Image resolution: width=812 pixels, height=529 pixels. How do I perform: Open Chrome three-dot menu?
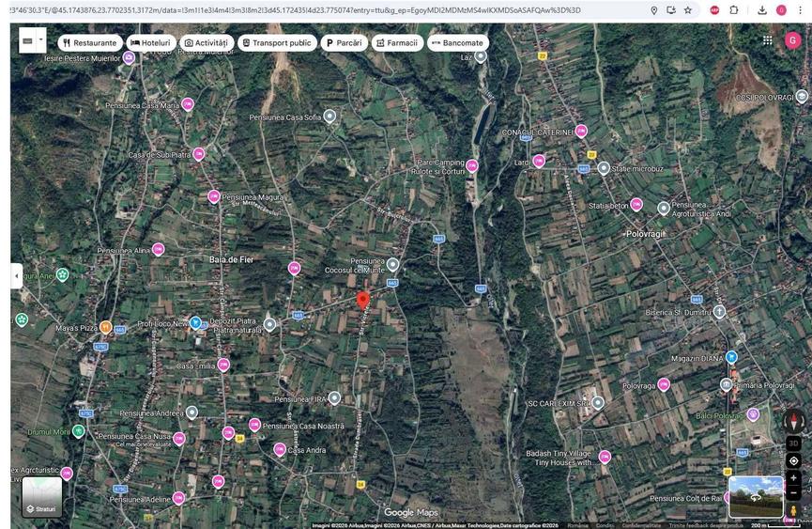[x=801, y=10]
